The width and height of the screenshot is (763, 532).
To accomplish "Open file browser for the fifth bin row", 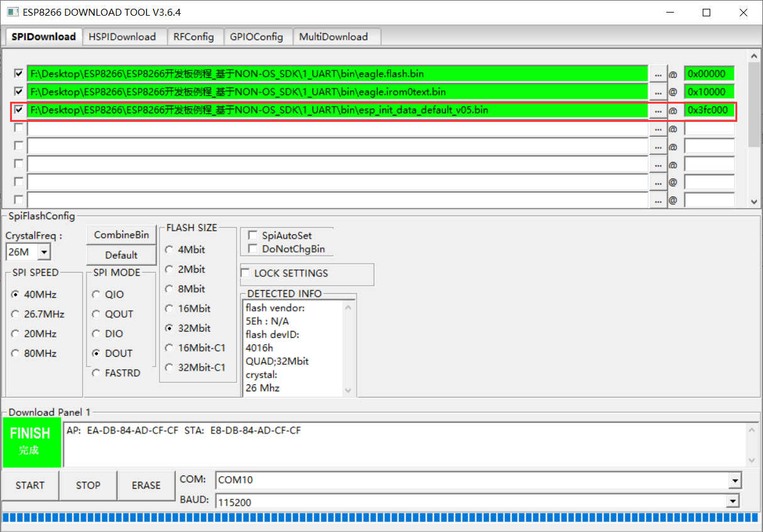I will pos(658,146).
